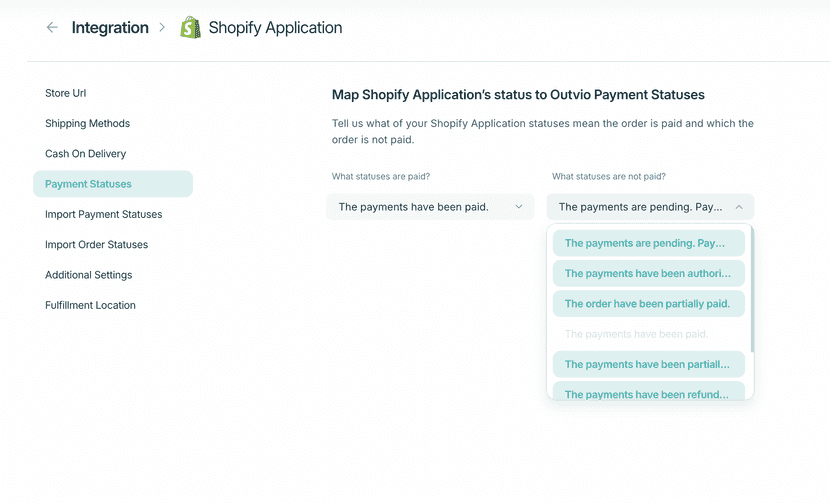Navigate to Import Order Statuses

[x=96, y=245]
